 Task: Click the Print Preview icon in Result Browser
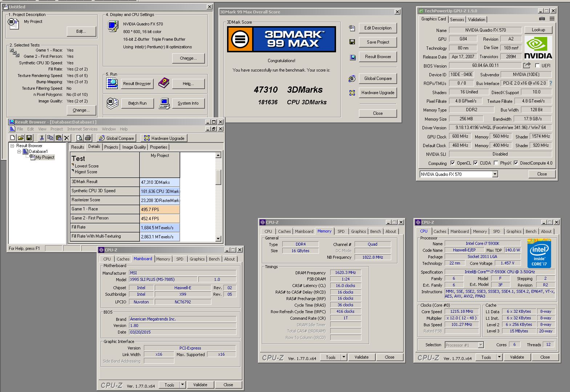pyautogui.click(x=79, y=138)
